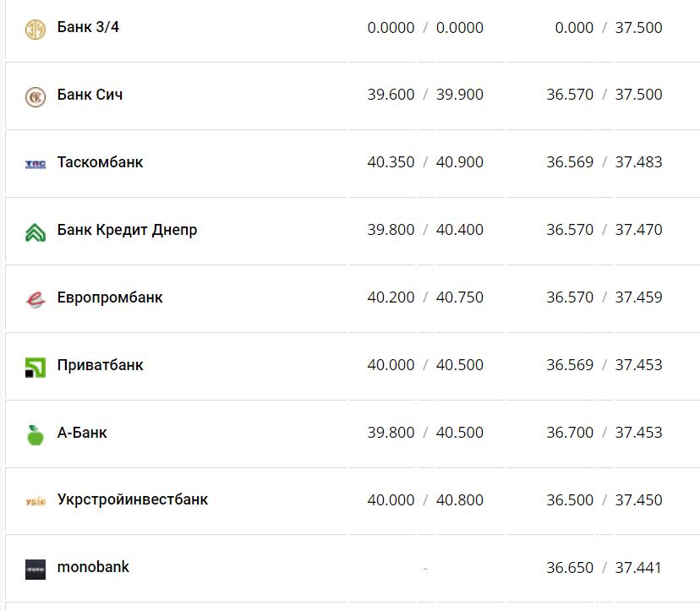Click Таскомбанк rate 40.350 / 40.900
The image size is (700, 611).
[x=425, y=162]
